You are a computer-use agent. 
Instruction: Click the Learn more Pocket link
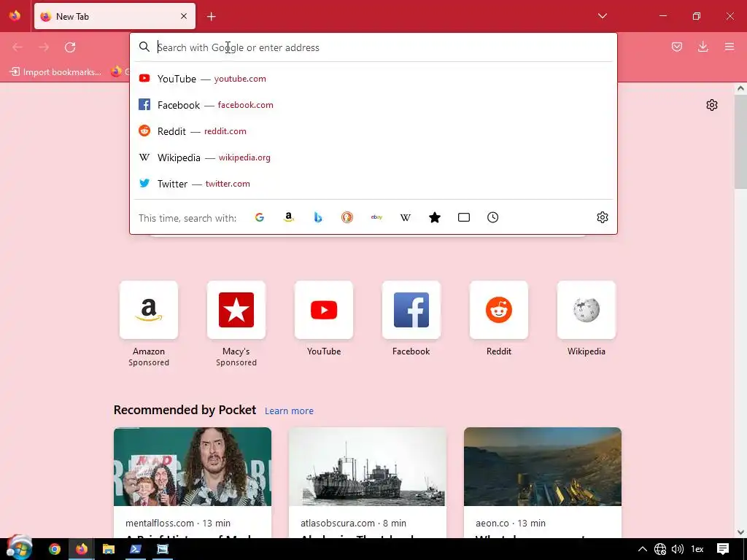[x=289, y=411]
